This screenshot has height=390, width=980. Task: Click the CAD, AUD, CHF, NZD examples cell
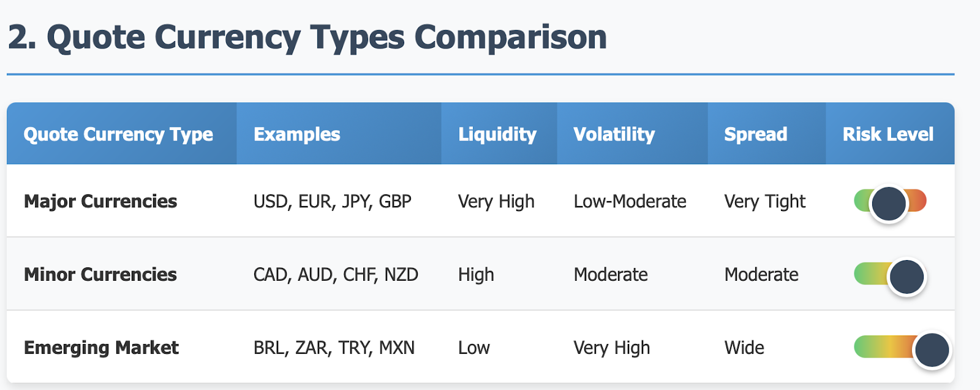(336, 274)
